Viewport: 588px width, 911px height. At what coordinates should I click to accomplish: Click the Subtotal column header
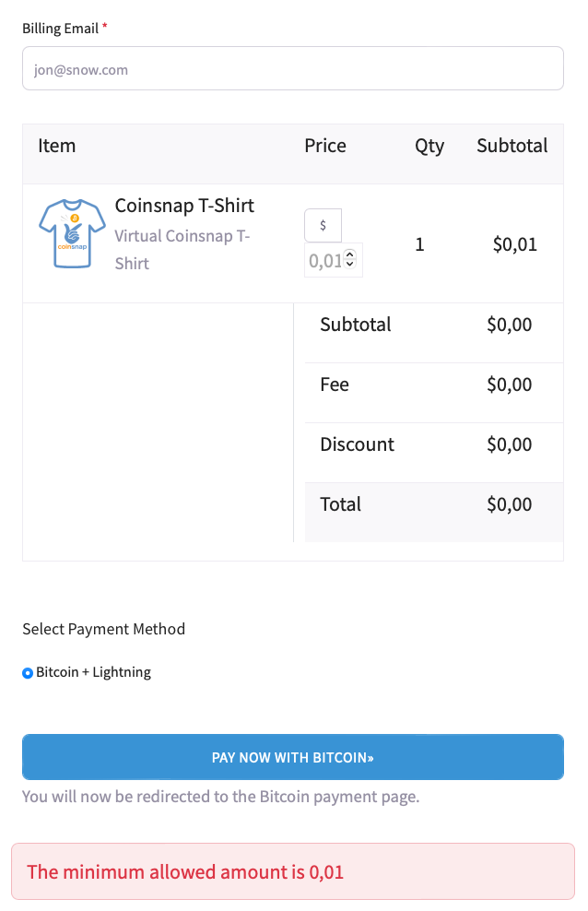click(512, 146)
